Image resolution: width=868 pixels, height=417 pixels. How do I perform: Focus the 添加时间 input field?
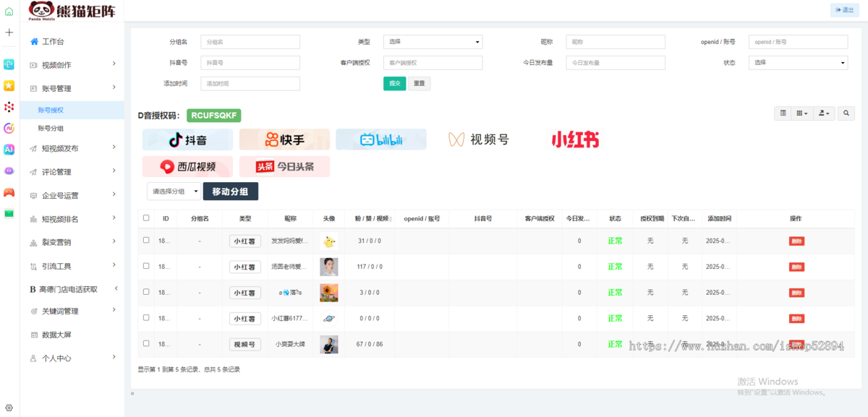coord(250,84)
